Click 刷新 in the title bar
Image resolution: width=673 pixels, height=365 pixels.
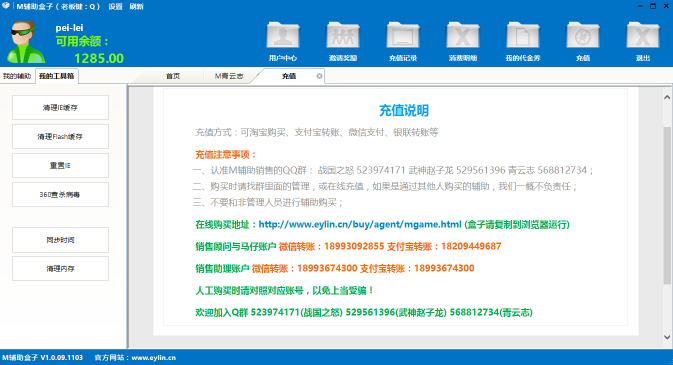coord(136,6)
